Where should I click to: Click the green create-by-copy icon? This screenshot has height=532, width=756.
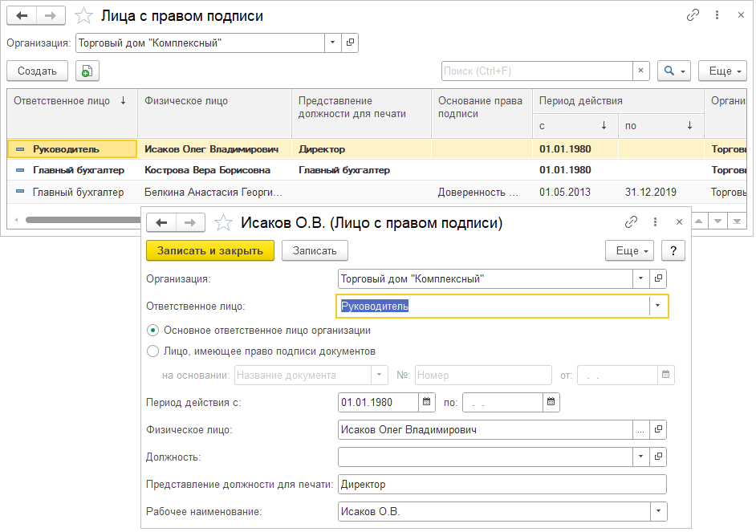pos(87,71)
